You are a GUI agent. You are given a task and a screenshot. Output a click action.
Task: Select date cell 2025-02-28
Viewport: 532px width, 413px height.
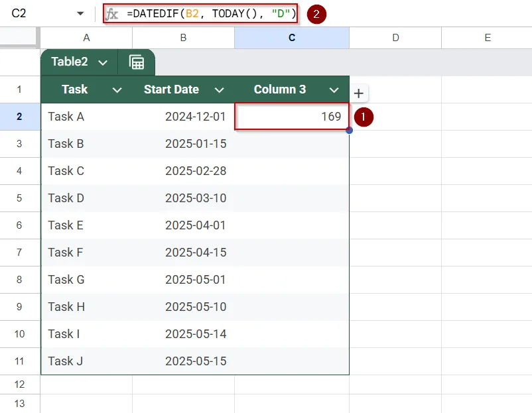pos(183,171)
